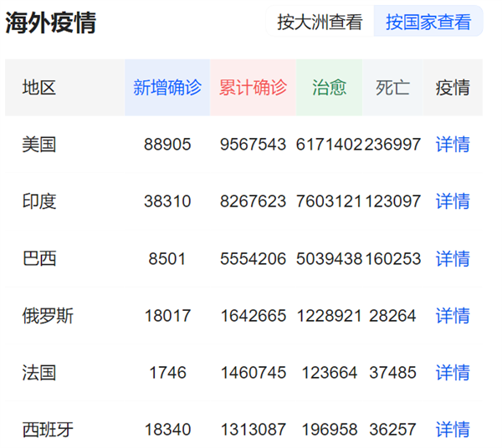The width and height of the screenshot is (502, 448).
Task: Click cumulative total 8267623
Action: click(253, 201)
